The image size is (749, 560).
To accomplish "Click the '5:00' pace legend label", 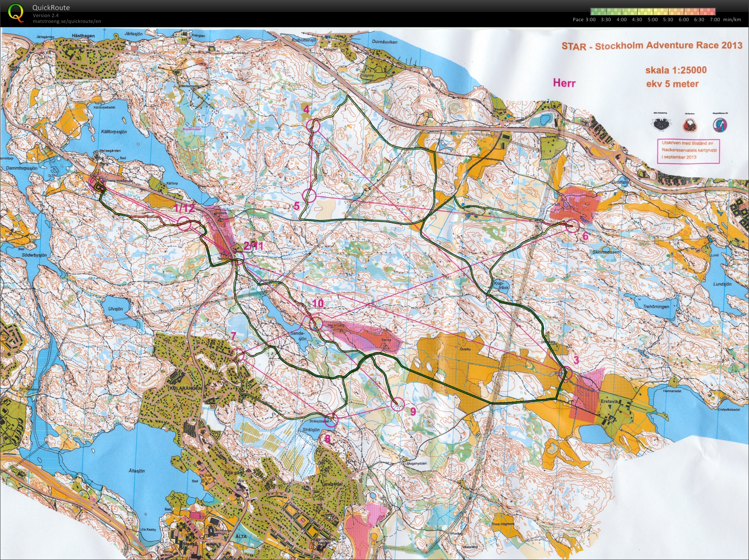I will (653, 19).
